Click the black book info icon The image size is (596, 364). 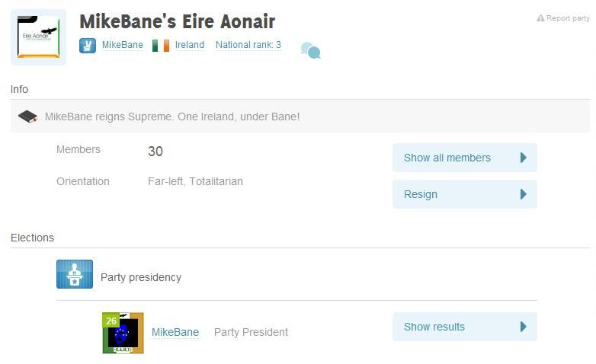(27, 117)
